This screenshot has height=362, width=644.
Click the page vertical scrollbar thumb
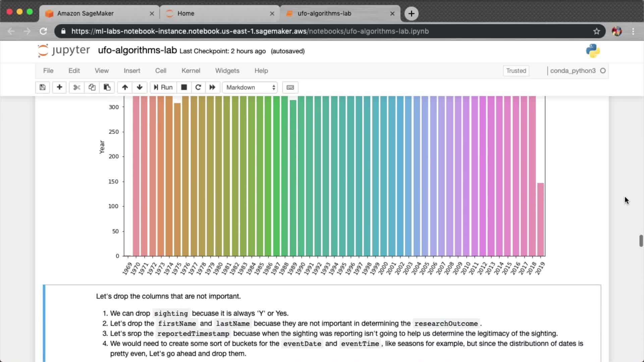641,241
